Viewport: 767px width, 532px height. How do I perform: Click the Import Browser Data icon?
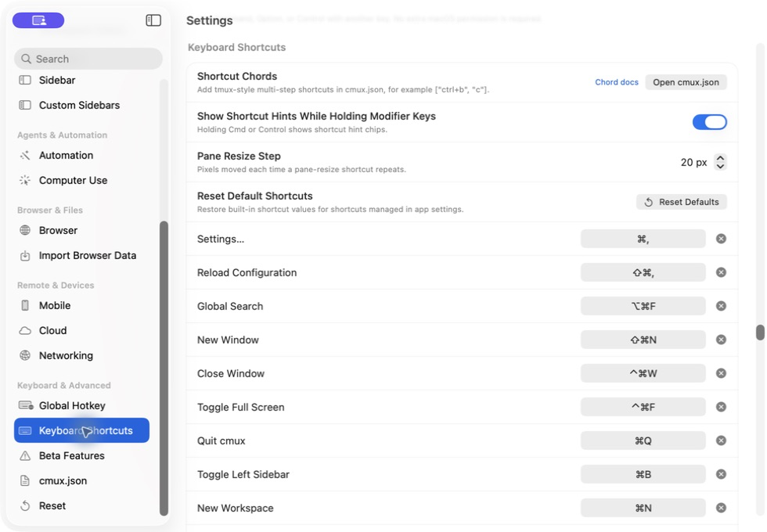(x=25, y=256)
